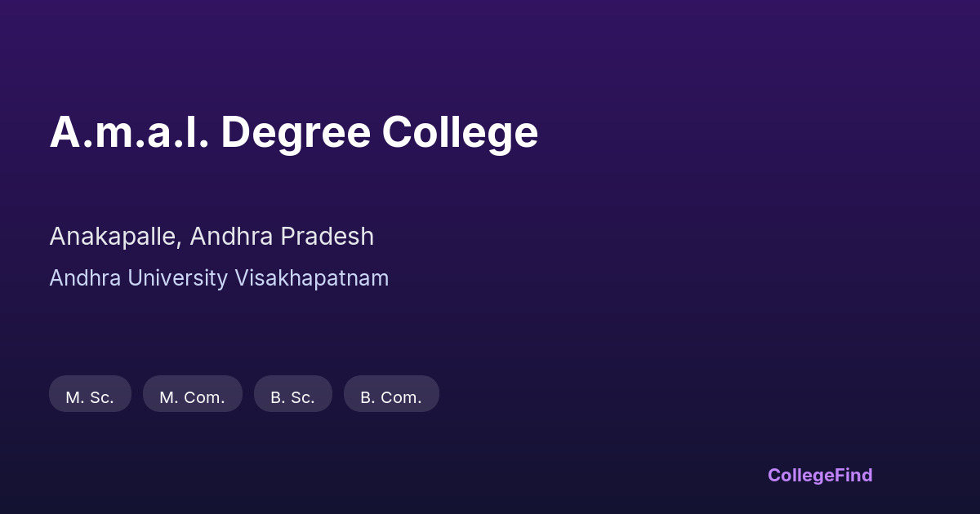This screenshot has width=980, height=514.
Task: Choose the B. Sc. course tag
Action: [x=292, y=397]
